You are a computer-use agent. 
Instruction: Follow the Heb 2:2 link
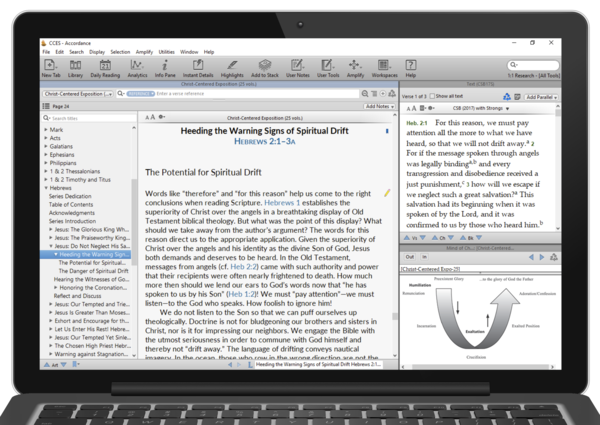click(244, 267)
